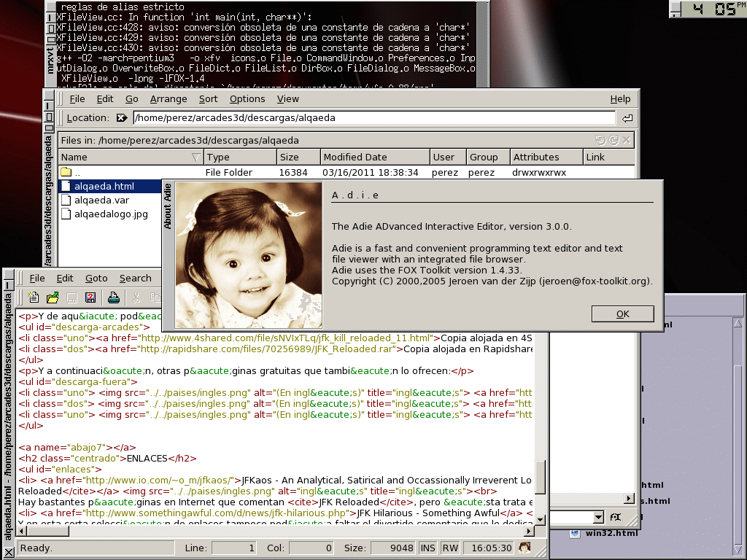Toggle the RW read-write status indicator

click(450, 548)
